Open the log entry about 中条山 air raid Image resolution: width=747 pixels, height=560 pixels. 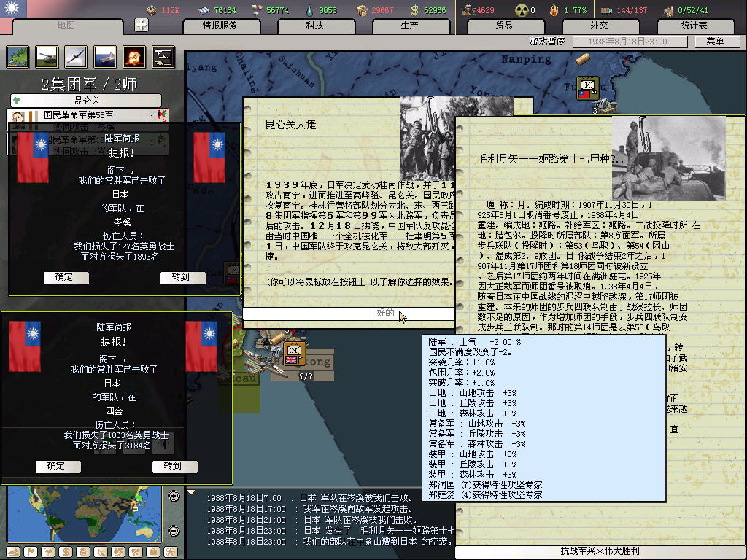pyautogui.click(x=329, y=542)
